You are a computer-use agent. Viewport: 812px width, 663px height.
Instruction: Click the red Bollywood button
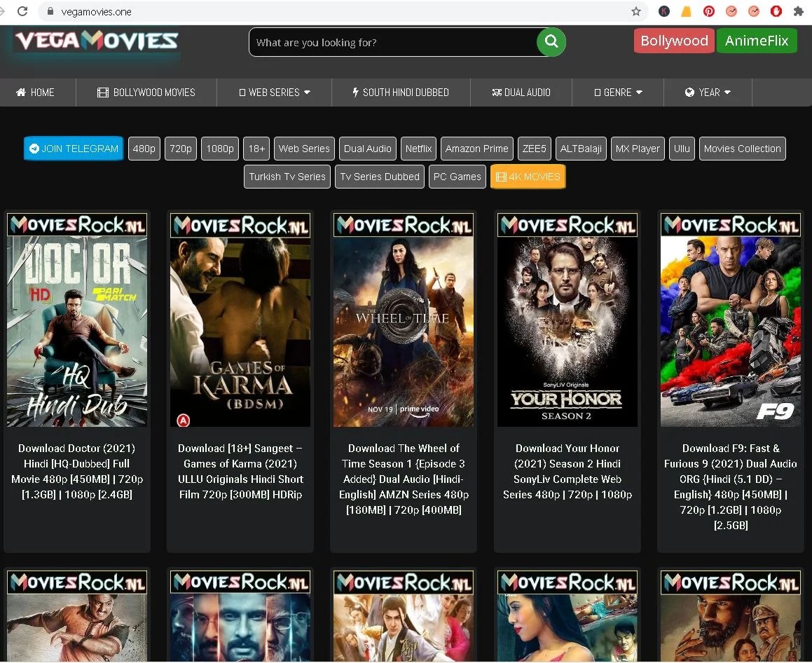(x=674, y=41)
